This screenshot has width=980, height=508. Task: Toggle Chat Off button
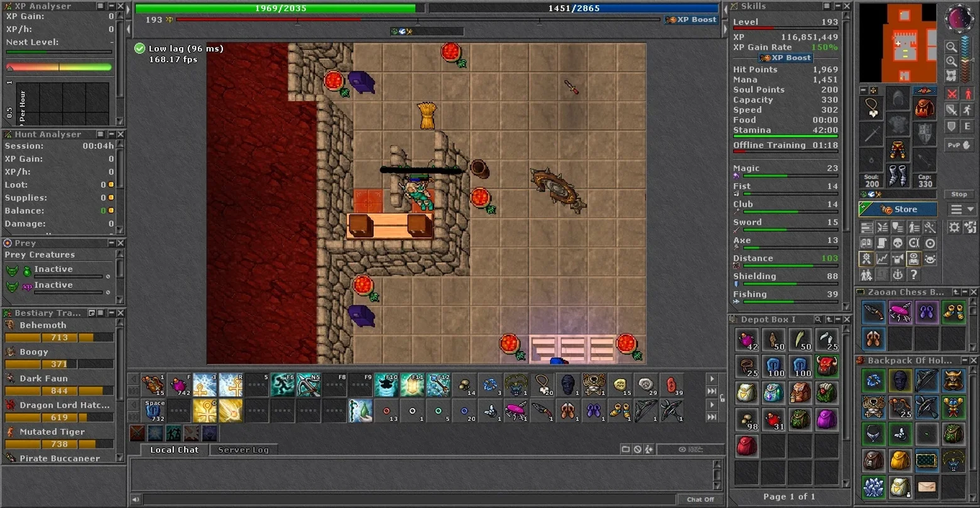[701, 500]
